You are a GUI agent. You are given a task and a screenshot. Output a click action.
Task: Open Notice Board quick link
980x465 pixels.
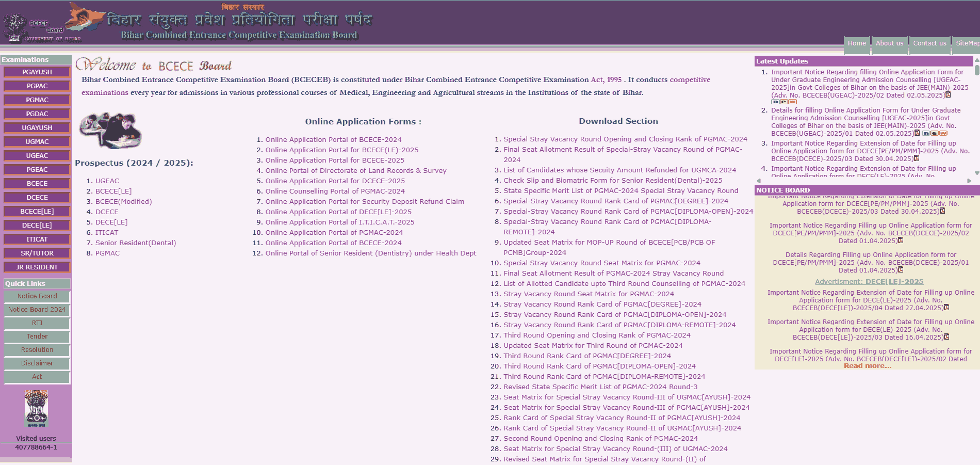37,296
